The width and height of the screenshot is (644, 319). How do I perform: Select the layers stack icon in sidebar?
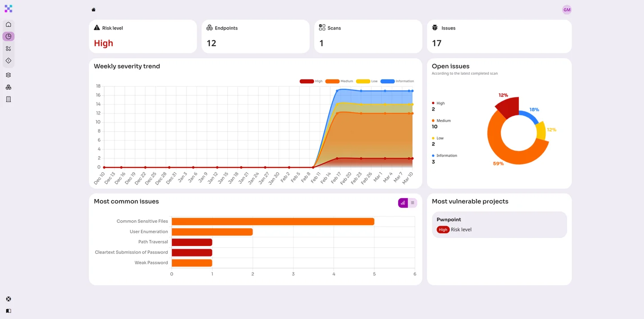8,75
